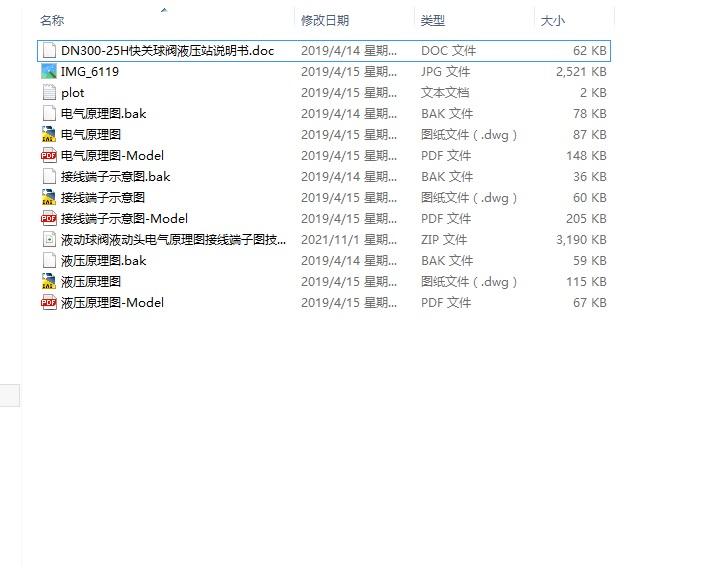Click the 文本文档 type cell
This screenshot has width=706, height=566.
(445, 93)
